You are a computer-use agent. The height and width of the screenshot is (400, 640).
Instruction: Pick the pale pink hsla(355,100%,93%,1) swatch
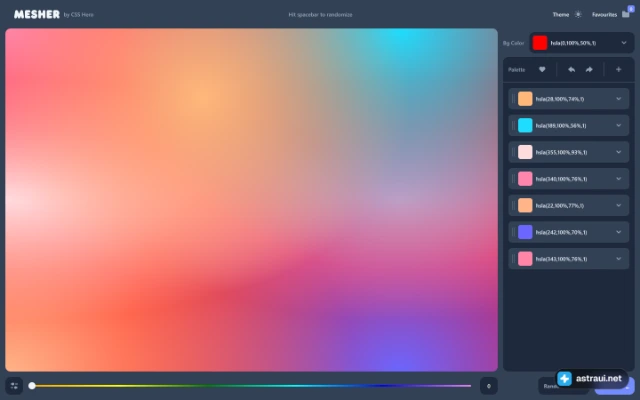click(x=525, y=152)
